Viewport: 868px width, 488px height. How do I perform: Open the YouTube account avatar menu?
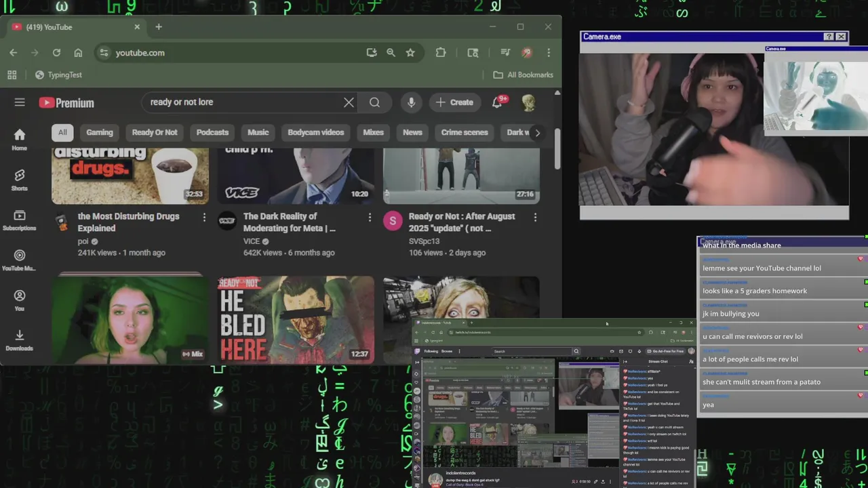528,102
